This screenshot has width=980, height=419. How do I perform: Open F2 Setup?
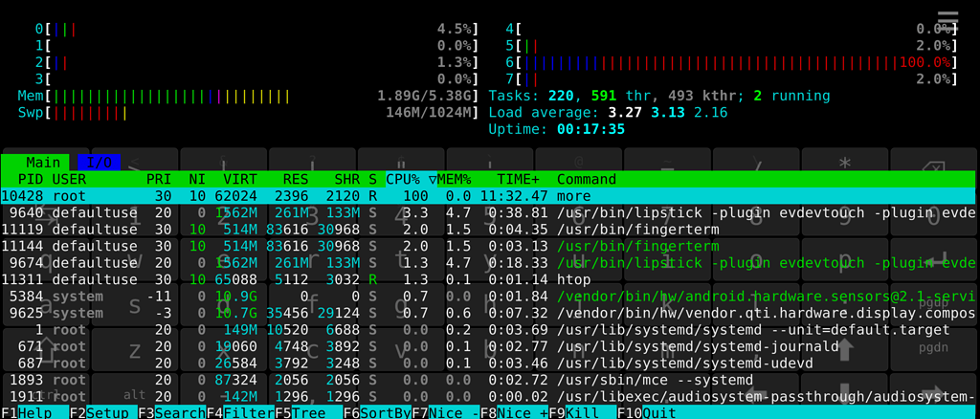coord(103,412)
